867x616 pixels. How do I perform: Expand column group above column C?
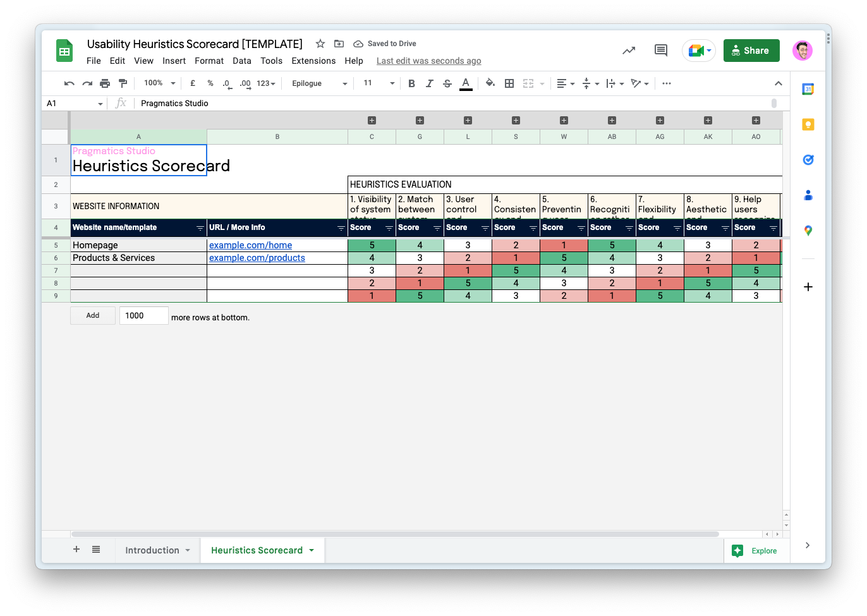[x=372, y=120]
